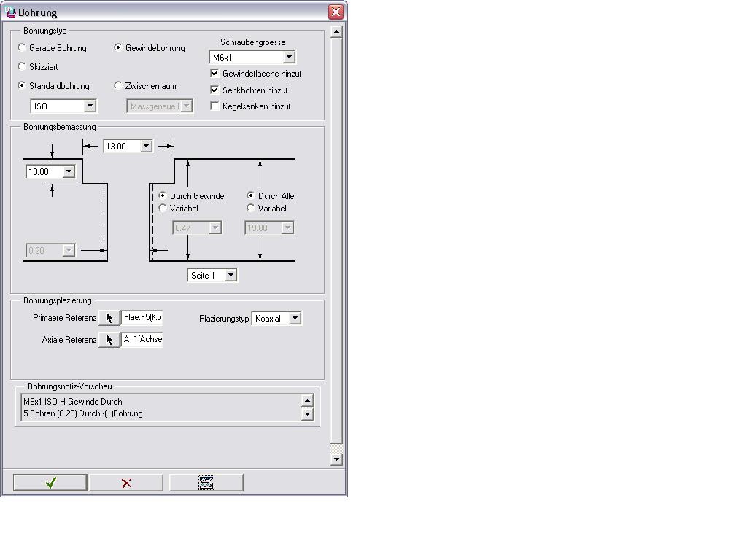Viewport: 747px width, 560px height.
Task: Click the note preview down arrow
Action: (307, 414)
